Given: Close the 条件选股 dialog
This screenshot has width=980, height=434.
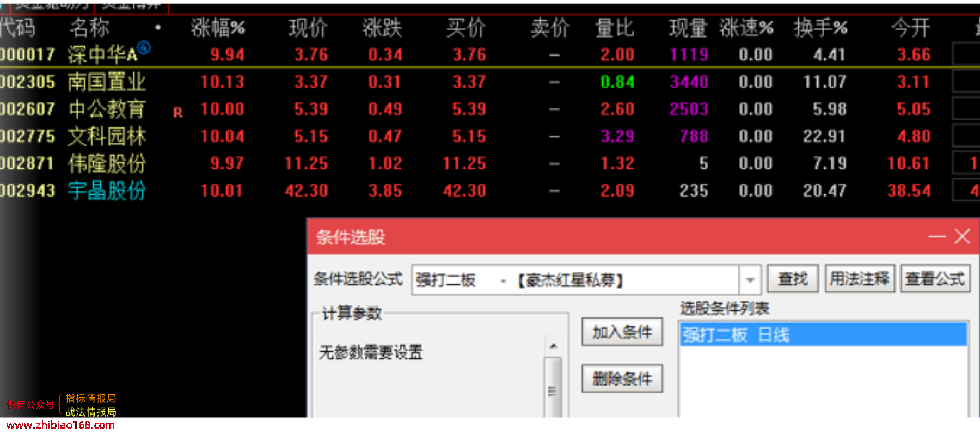Looking at the screenshot, I should coord(963,236).
